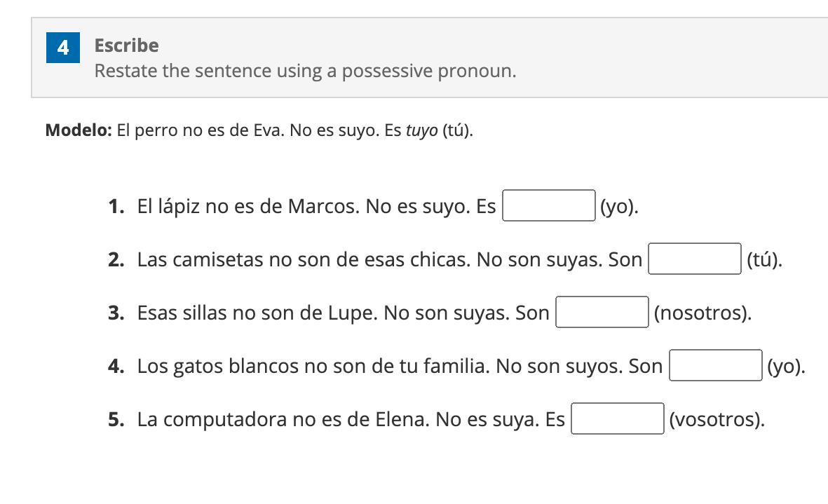The width and height of the screenshot is (828, 504).
Task: Click the blue number 4 activity badge
Action: click(x=63, y=48)
